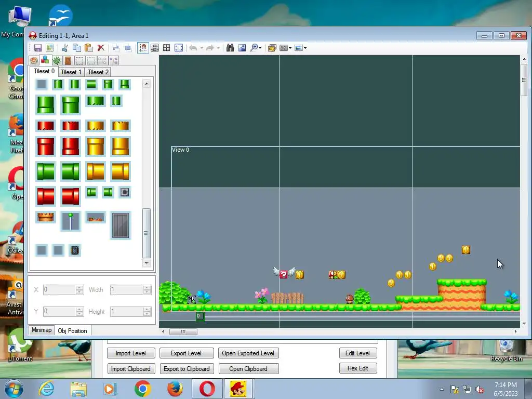
Task: Open Opera from the taskbar
Action: click(207, 389)
